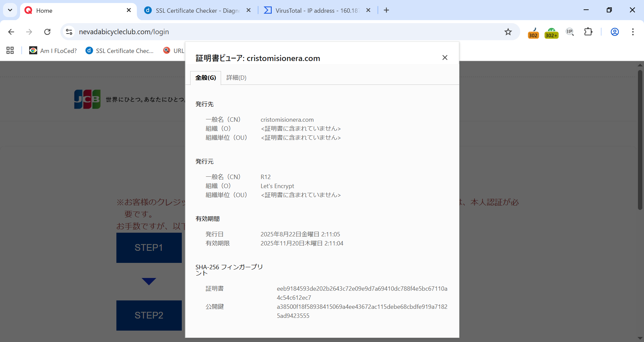Screen dimensions: 644x342
Task: Open the bookmarks apps grid icon
Action: click(x=10, y=50)
